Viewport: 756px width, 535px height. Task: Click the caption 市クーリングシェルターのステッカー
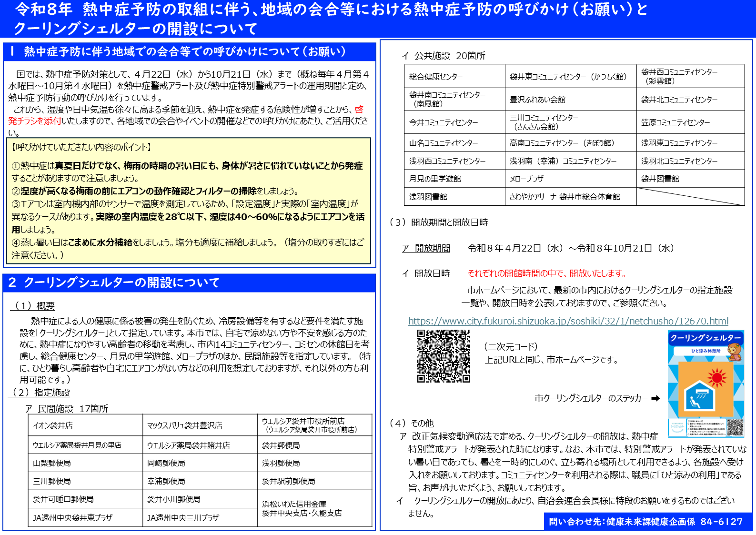click(591, 398)
